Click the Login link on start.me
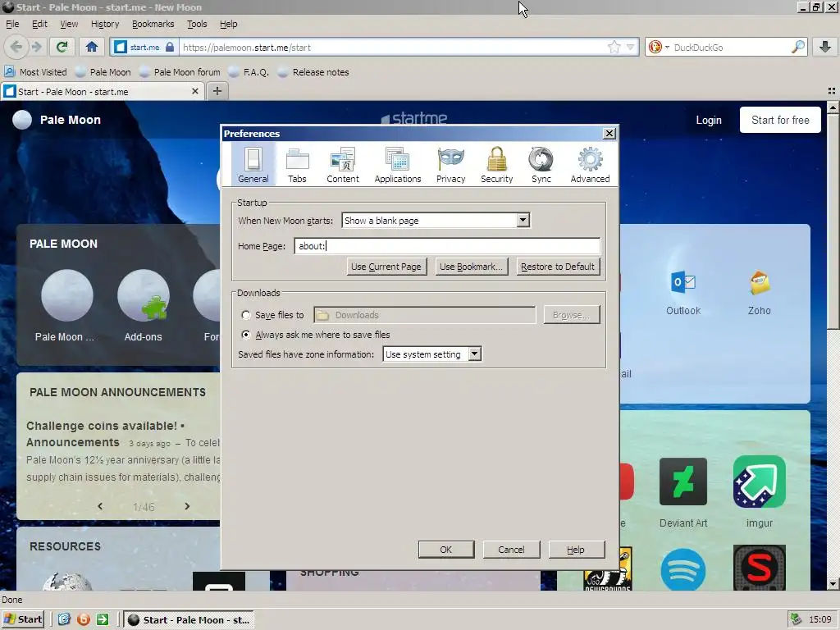 (709, 121)
